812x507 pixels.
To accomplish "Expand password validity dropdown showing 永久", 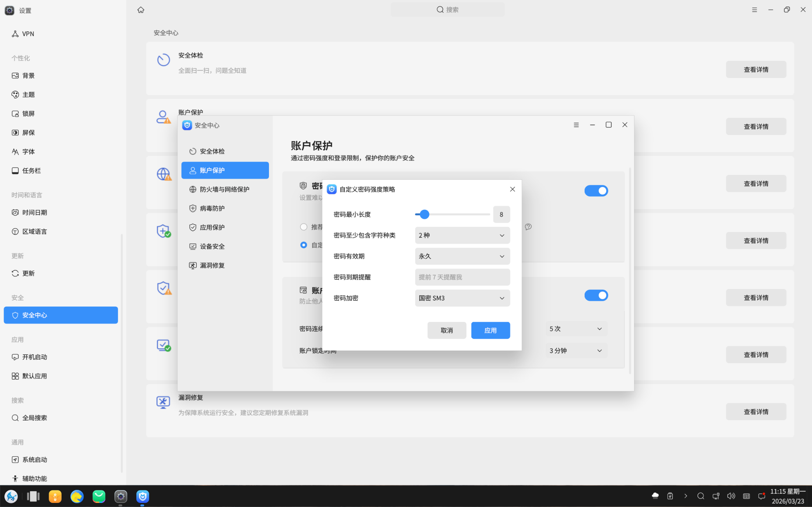I will pos(462,256).
